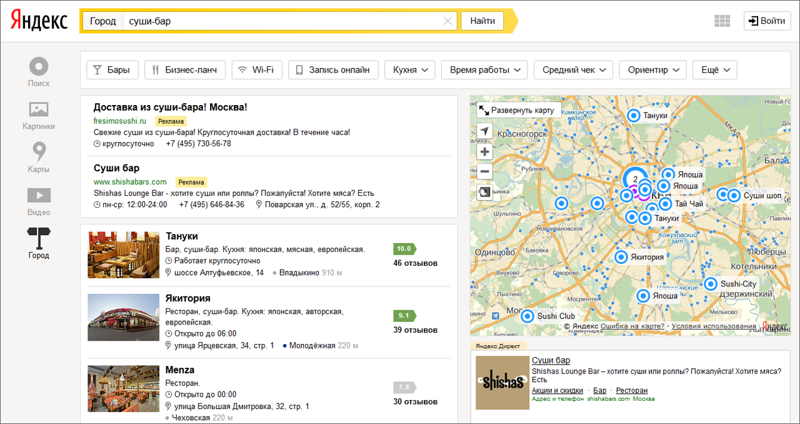The height and width of the screenshot is (424, 800).
Task: Toggle the Бары filter
Action: 112,70
